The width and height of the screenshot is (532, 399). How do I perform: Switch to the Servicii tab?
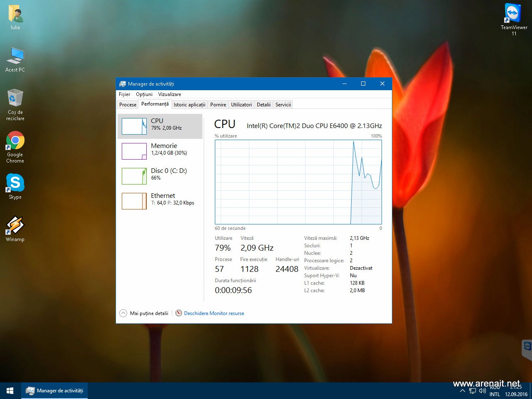(283, 105)
